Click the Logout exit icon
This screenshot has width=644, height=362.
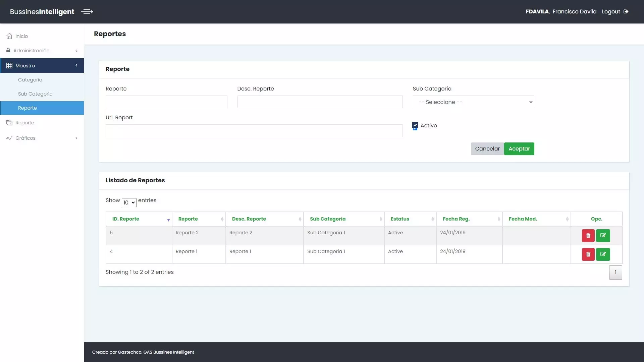[x=626, y=12]
